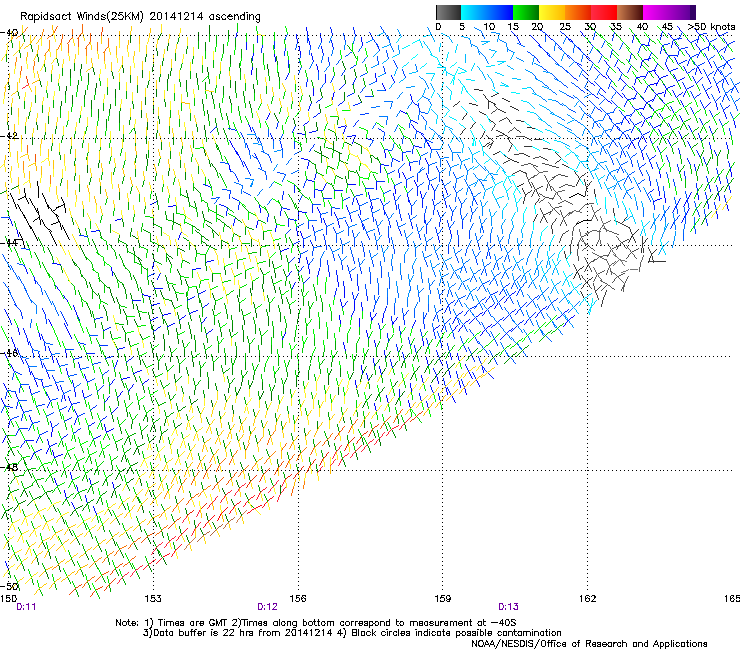Viewport: 740px width, 650px height.
Task: Click the legend value '10'
Action: pos(489,26)
